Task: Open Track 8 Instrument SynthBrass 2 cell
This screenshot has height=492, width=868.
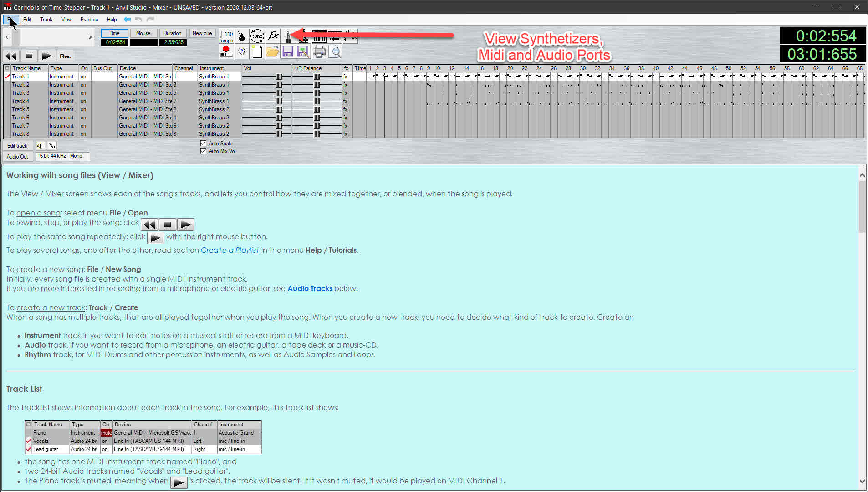Action: (x=219, y=134)
